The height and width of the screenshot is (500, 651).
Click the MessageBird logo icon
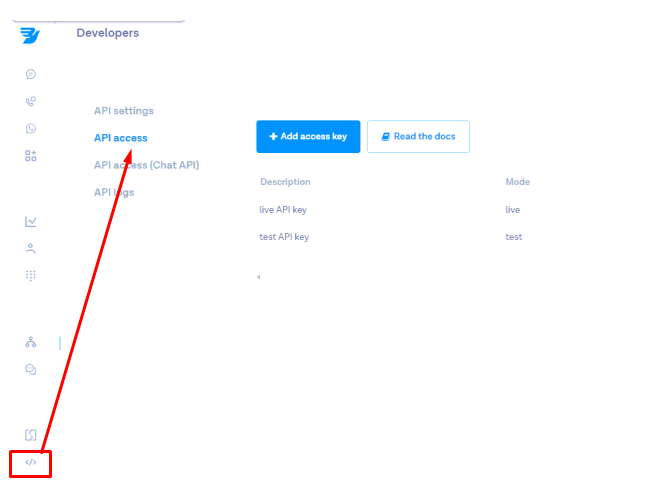tap(30, 35)
